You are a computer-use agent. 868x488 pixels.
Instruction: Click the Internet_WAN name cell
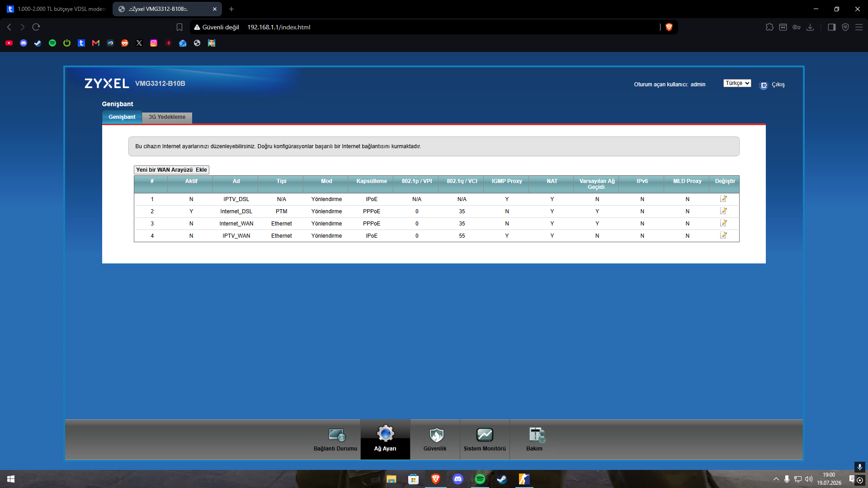click(236, 224)
